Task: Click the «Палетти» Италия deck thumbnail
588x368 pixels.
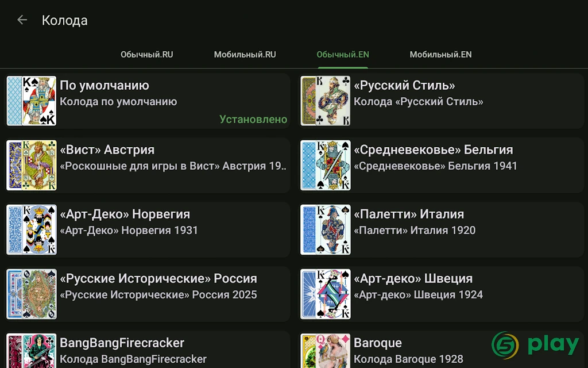Action: click(x=326, y=229)
